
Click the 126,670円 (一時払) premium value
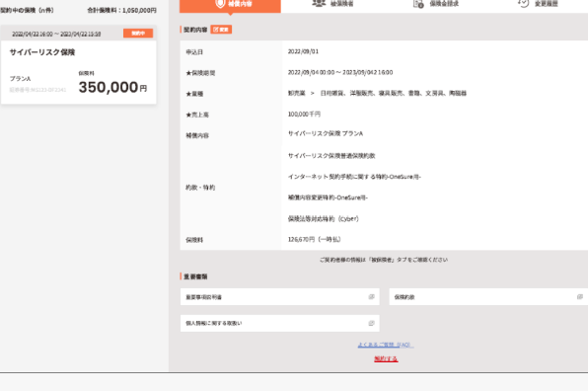click(x=315, y=239)
